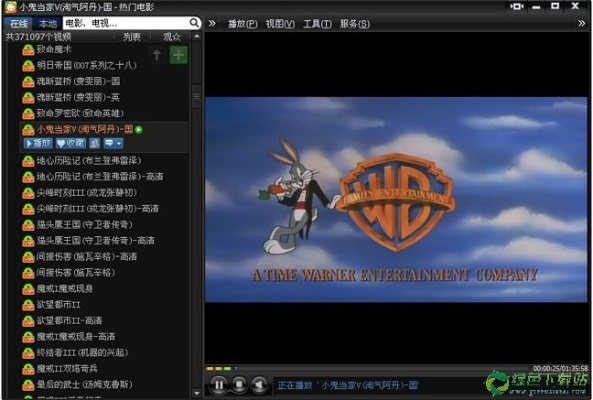This screenshot has width=593, height=400.
Task: Select 魔戒II双塔奇兵
Action: (x=67, y=369)
